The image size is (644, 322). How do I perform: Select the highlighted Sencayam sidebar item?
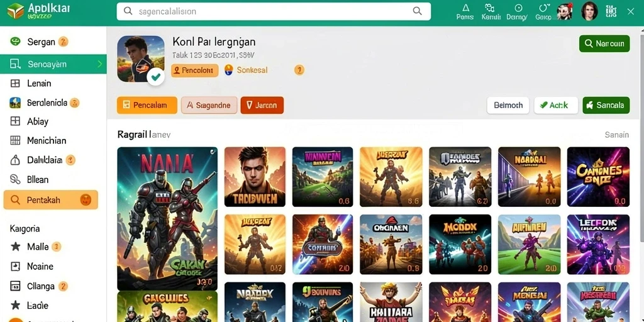(x=53, y=64)
